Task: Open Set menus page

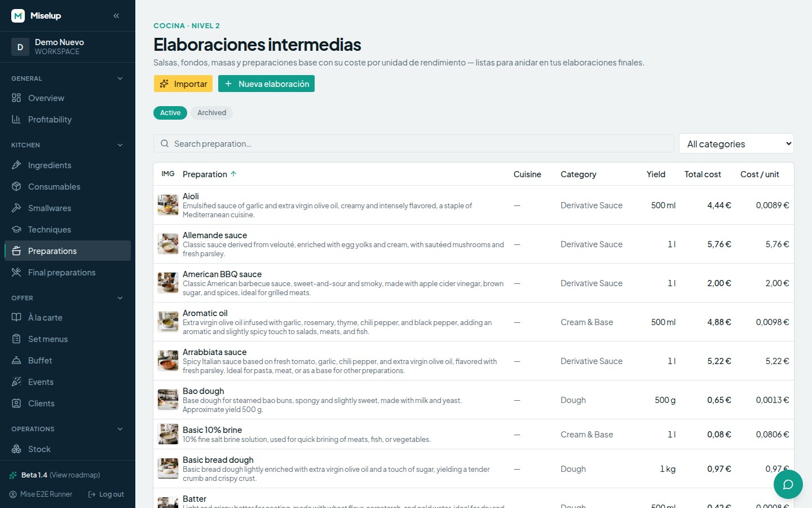Action: [68, 339]
